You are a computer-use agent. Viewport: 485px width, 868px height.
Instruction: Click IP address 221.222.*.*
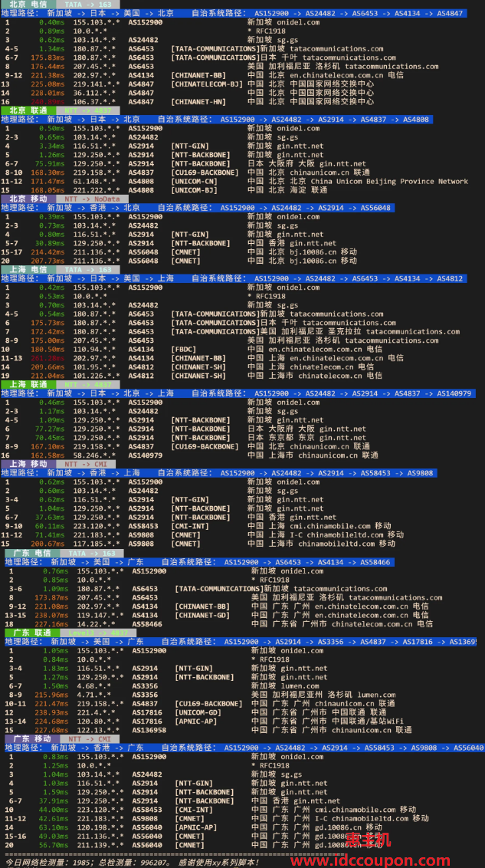pyautogui.click(x=97, y=190)
